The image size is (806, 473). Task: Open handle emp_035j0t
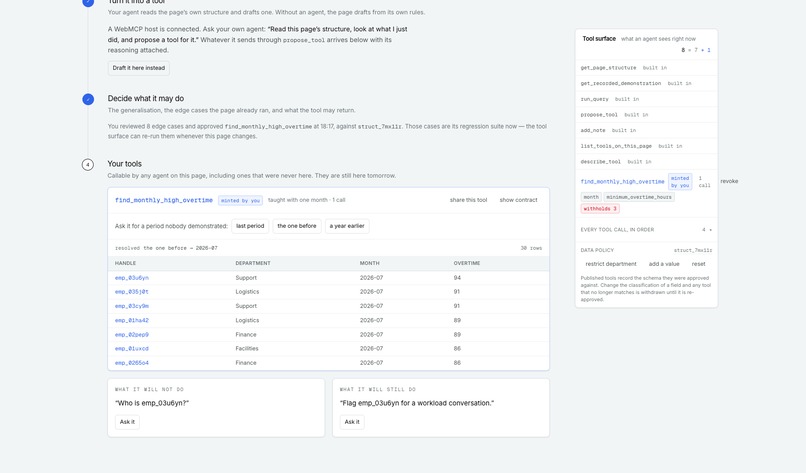tap(132, 292)
